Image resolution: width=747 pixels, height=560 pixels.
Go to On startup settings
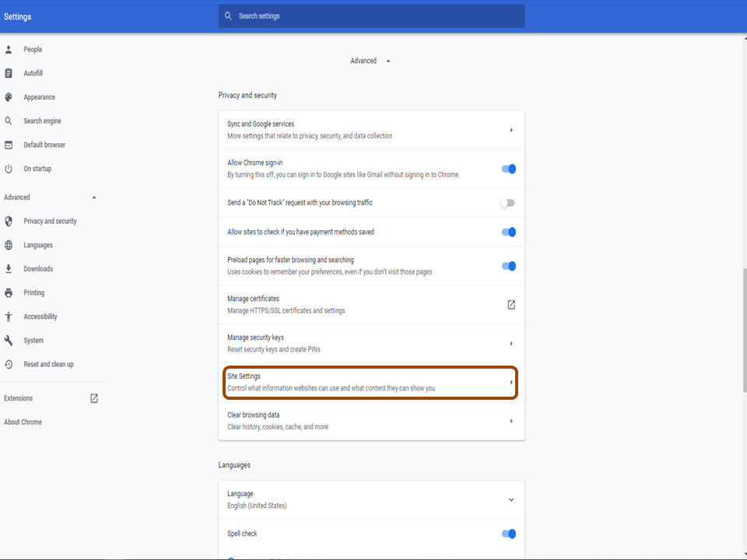coord(38,169)
